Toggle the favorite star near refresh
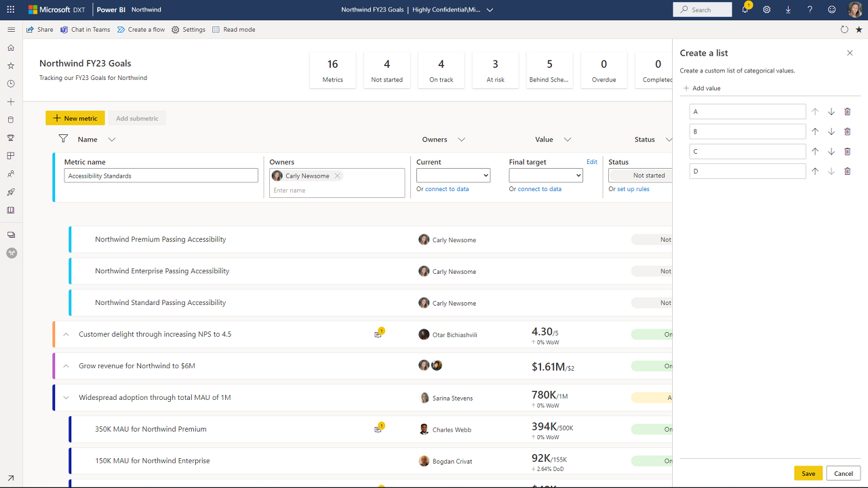Screen dimensions: 868x488 [859, 30]
